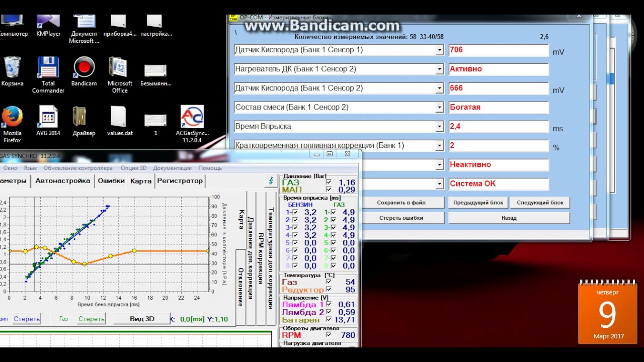
Task: Click the 706 mV oxygen sensor value field
Action: tap(498, 50)
